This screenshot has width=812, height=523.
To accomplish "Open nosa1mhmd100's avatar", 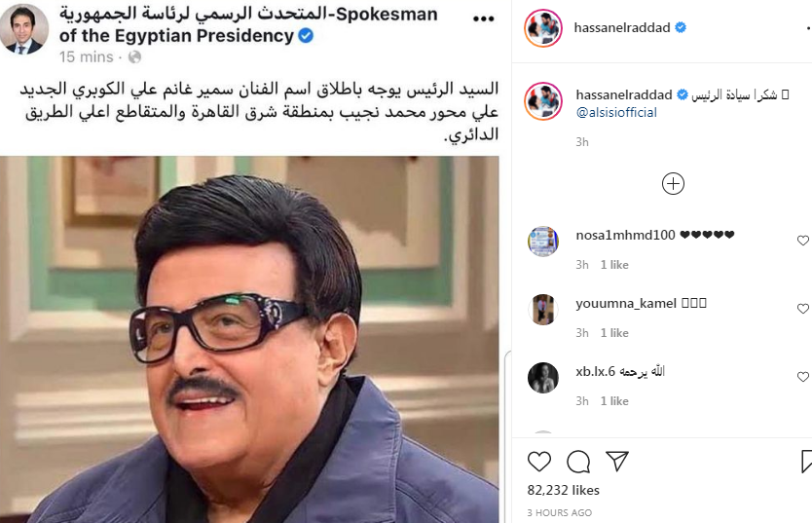I will click(542, 242).
